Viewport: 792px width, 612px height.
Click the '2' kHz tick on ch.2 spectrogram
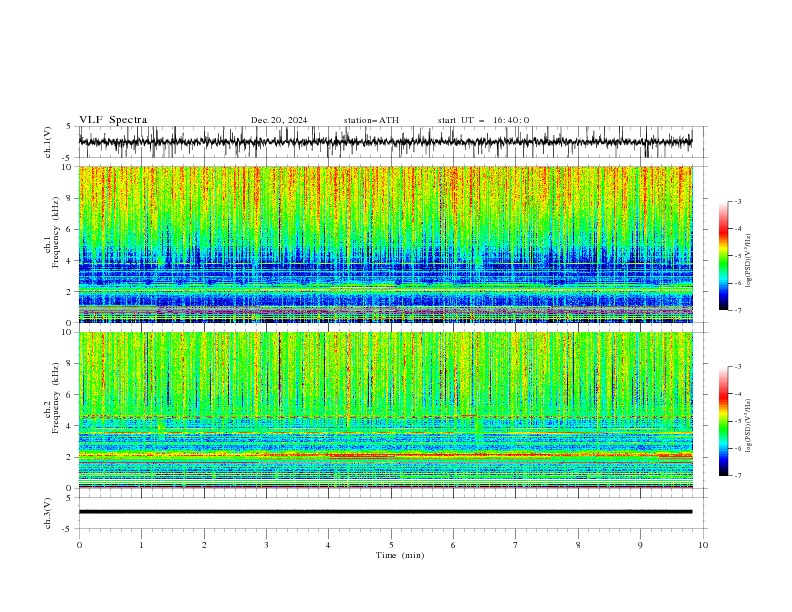pos(70,457)
